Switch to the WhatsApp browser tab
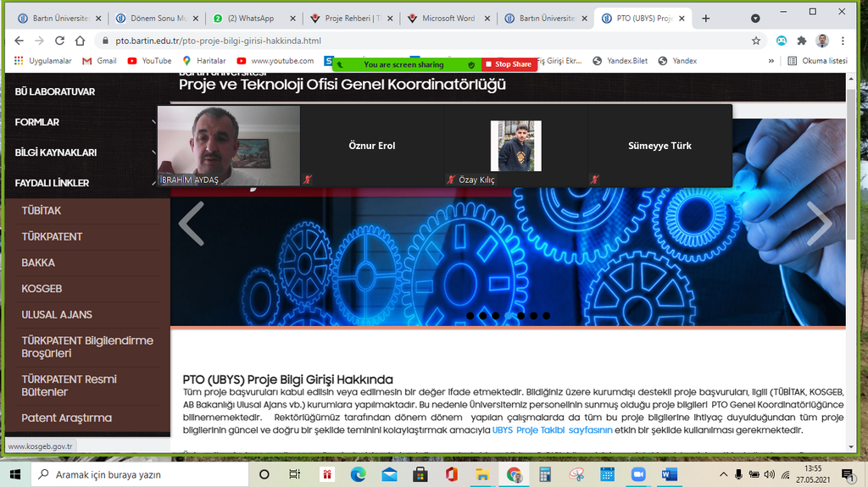The height and width of the screenshot is (487, 868). pyautogui.click(x=254, y=18)
